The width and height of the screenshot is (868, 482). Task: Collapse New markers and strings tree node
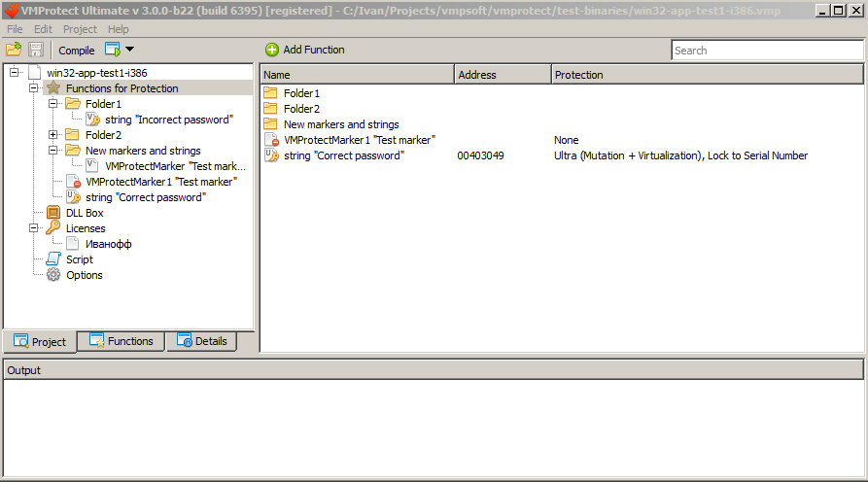53,150
